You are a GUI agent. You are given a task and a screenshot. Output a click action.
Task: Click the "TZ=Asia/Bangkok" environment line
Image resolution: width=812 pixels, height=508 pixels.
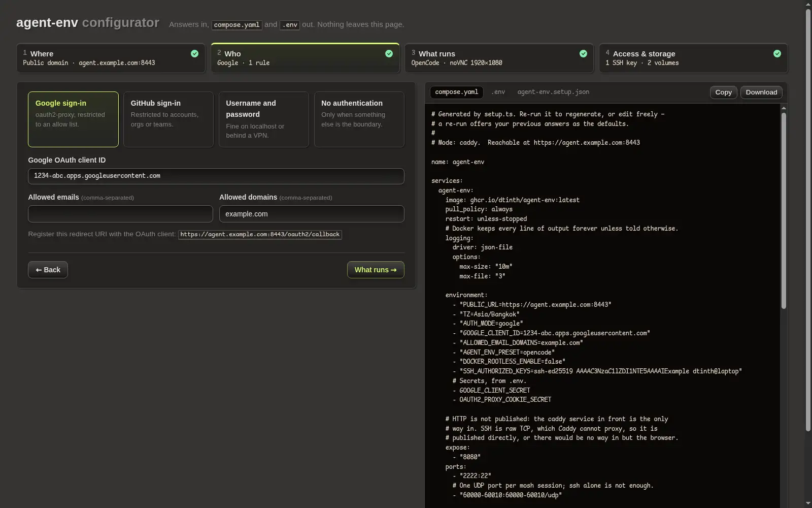pyautogui.click(x=489, y=314)
